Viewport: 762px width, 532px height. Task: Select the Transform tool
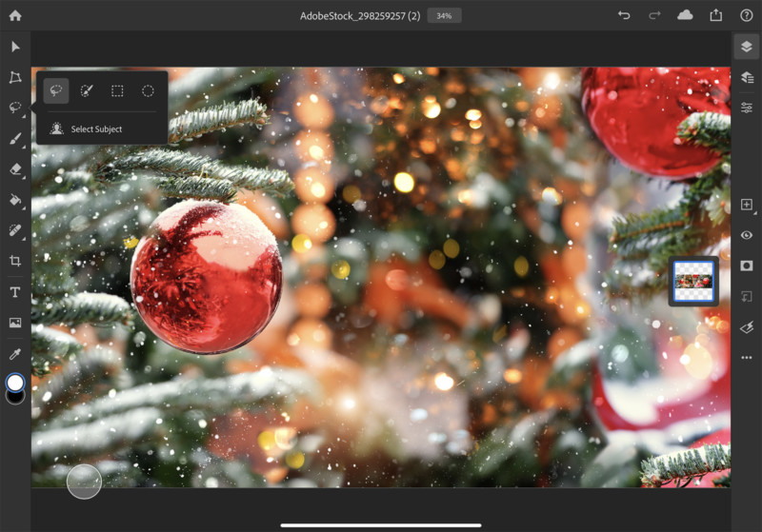[15, 77]
